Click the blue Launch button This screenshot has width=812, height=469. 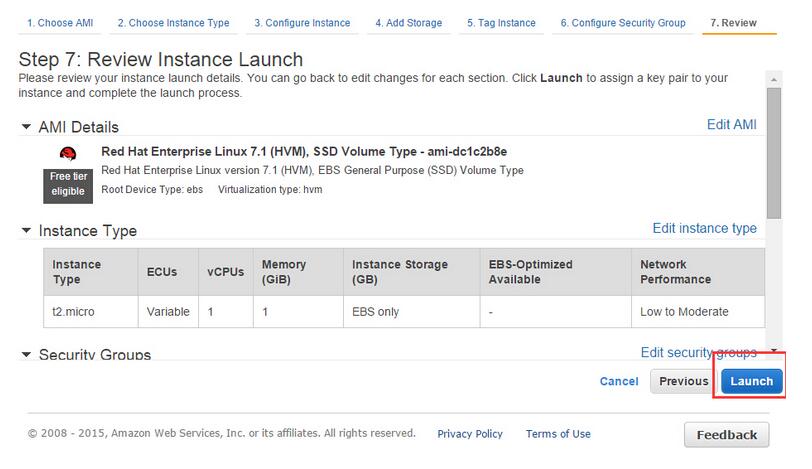(751, 382)
